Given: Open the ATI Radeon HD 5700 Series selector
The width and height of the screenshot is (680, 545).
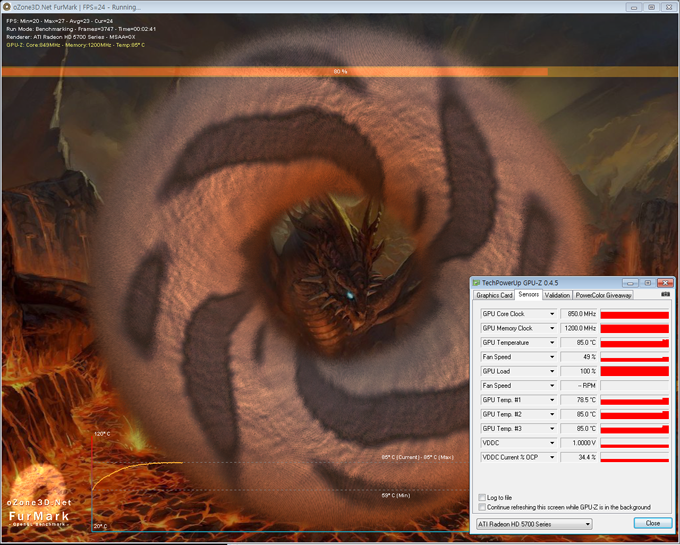Looking at the screenshot, I should pyautogui.click(x=534, y=524).
